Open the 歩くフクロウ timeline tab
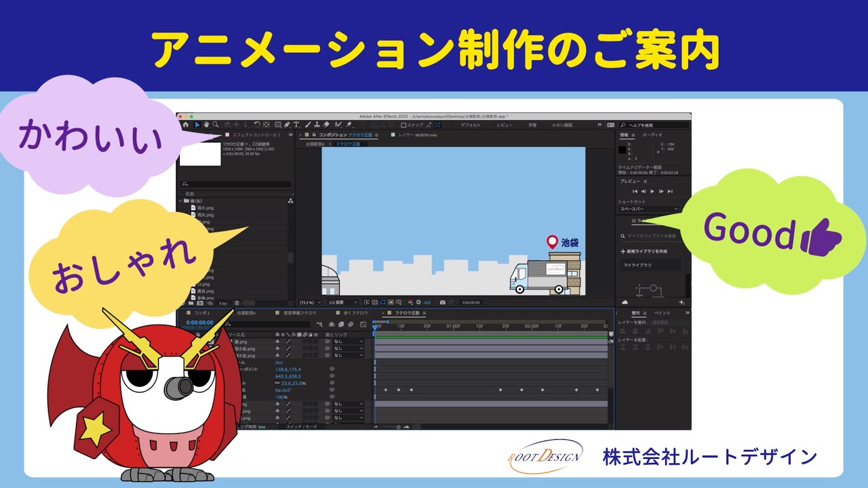The width and height of the screenshot is (868, 488). pyautogui.click(x=355, y=313)
